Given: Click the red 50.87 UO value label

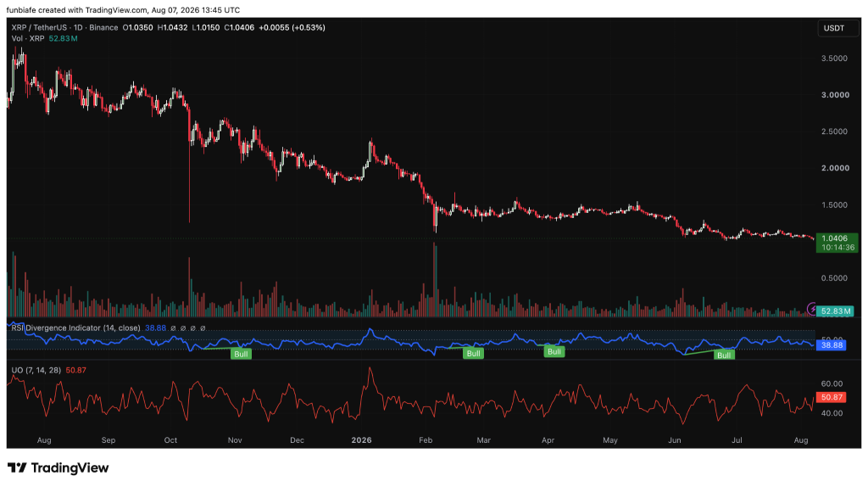Looking at the screenshot, I should click(831, 397).
